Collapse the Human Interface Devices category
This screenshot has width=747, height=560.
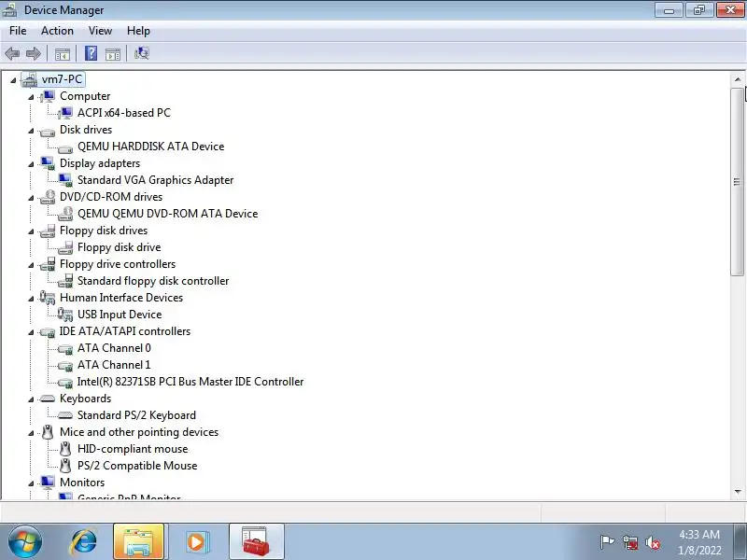click(31, 299)
